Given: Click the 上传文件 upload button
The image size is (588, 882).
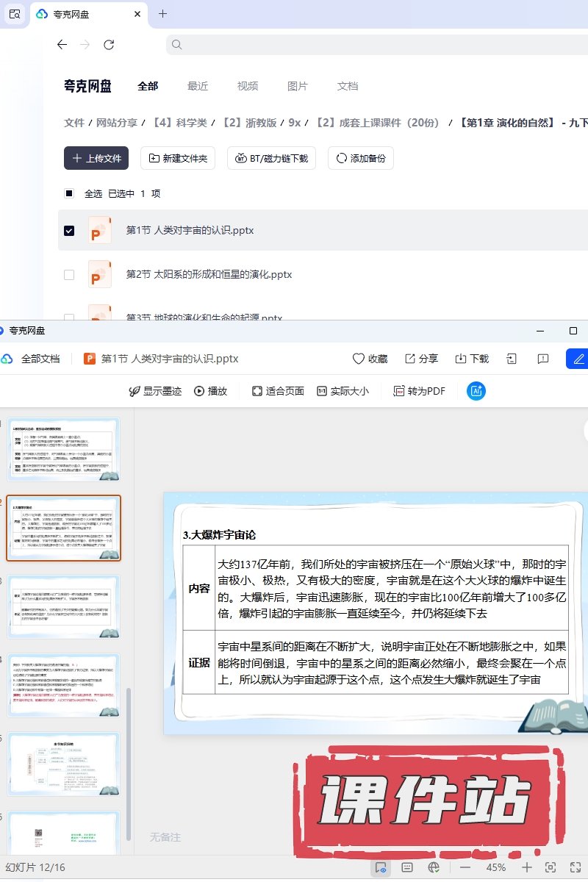Looking at the screenshot, I should point(96,158).
